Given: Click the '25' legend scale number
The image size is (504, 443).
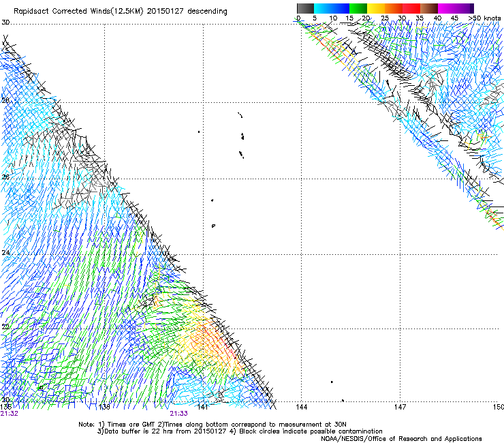Looking at the screenshot, I should point(385,18).
